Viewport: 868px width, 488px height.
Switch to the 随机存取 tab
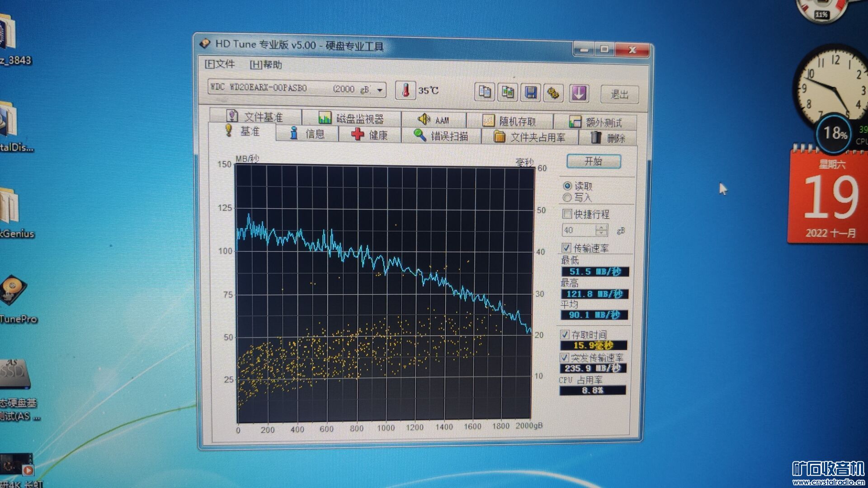[x=509, y=121]
